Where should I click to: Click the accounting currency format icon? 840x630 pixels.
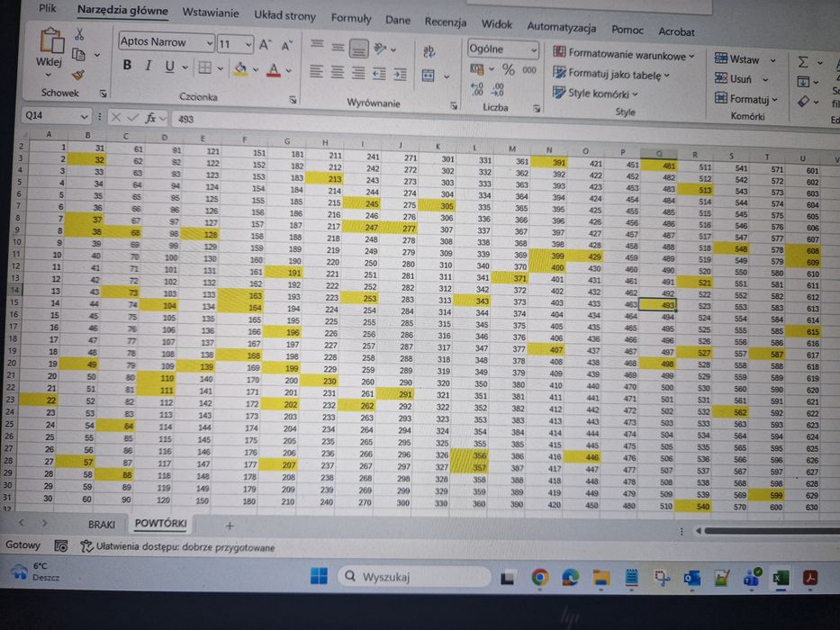click(477, 69)
